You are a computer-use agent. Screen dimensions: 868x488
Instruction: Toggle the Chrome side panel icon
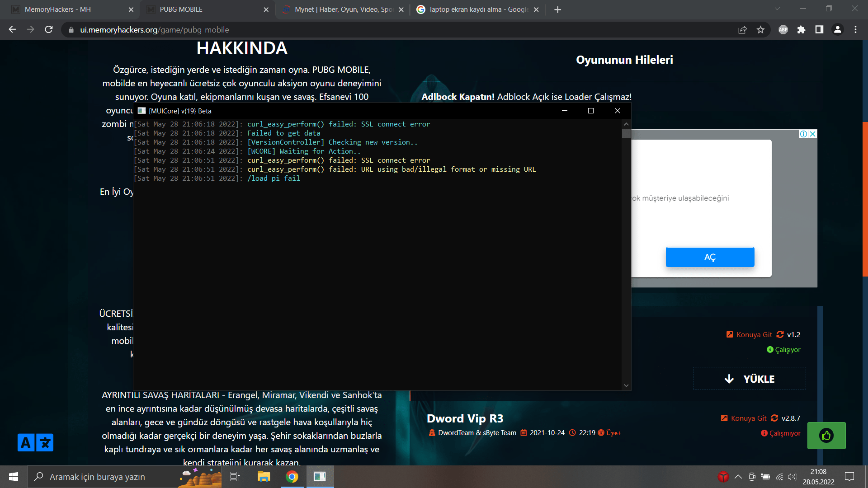(x=819, y=30)
